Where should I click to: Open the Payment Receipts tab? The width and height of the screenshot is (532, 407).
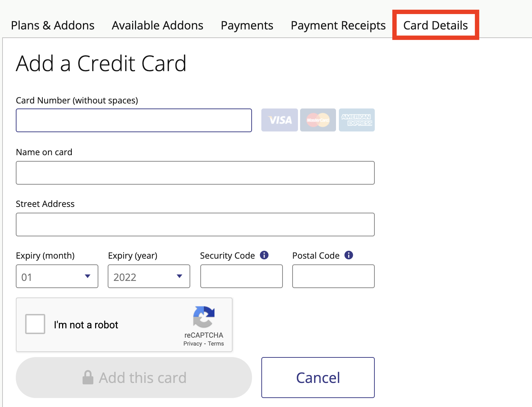(x=338, y=26)
